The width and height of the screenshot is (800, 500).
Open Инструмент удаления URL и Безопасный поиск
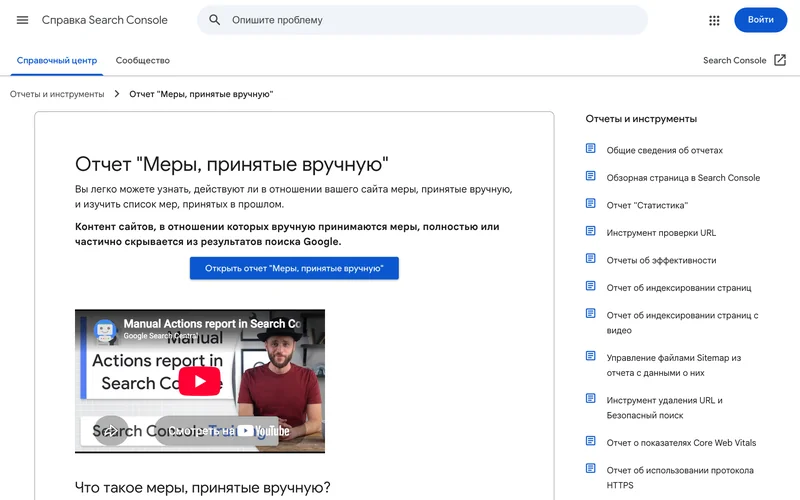664,408
